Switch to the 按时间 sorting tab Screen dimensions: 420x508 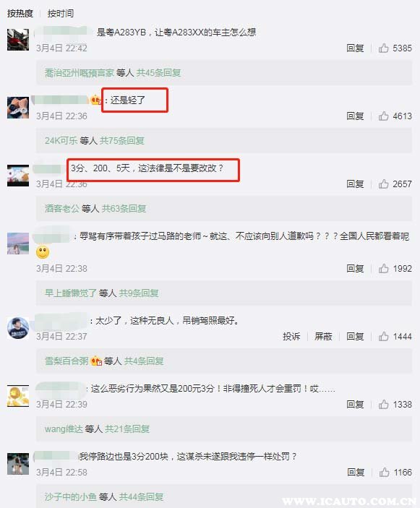(x=61, y=13)
